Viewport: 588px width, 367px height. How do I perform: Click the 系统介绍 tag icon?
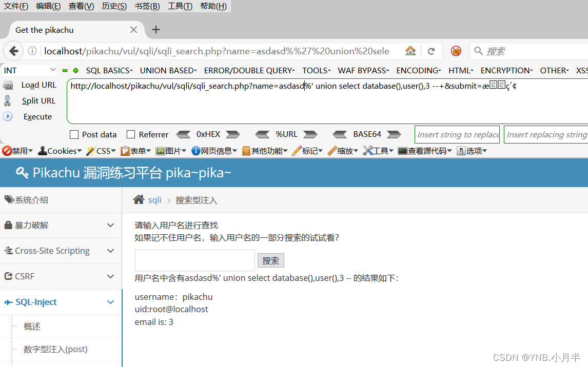9,199
